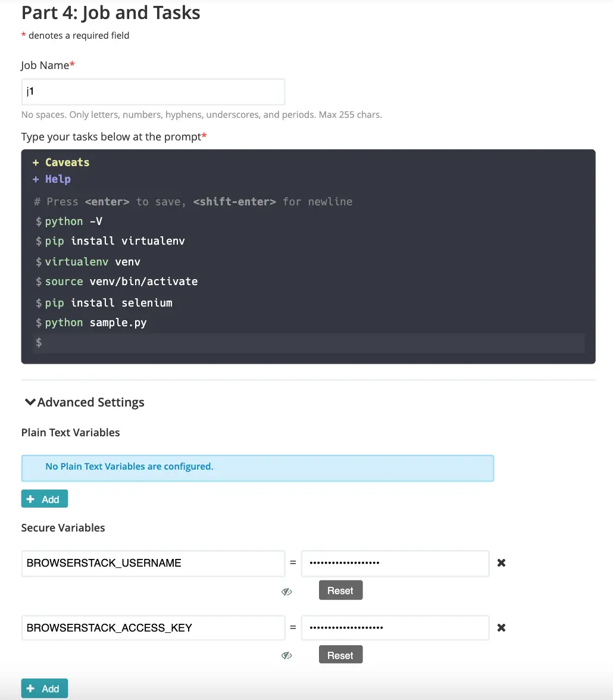Expand the Caveats section
This screenshot has width=613, height=700.
pos(61,162)
